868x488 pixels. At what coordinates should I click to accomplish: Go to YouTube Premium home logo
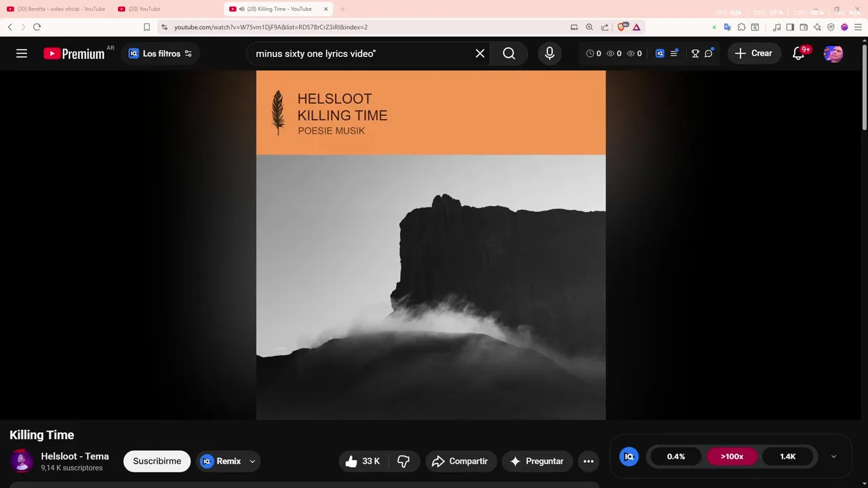point(74,54)
